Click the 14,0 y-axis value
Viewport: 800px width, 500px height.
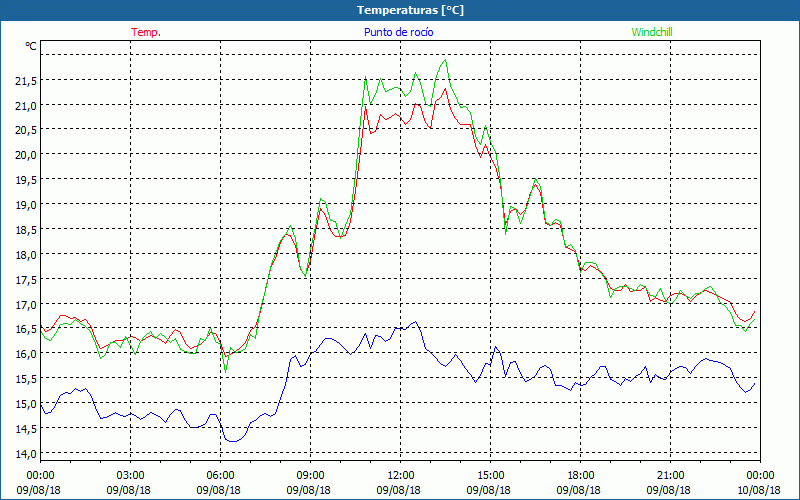26,454
